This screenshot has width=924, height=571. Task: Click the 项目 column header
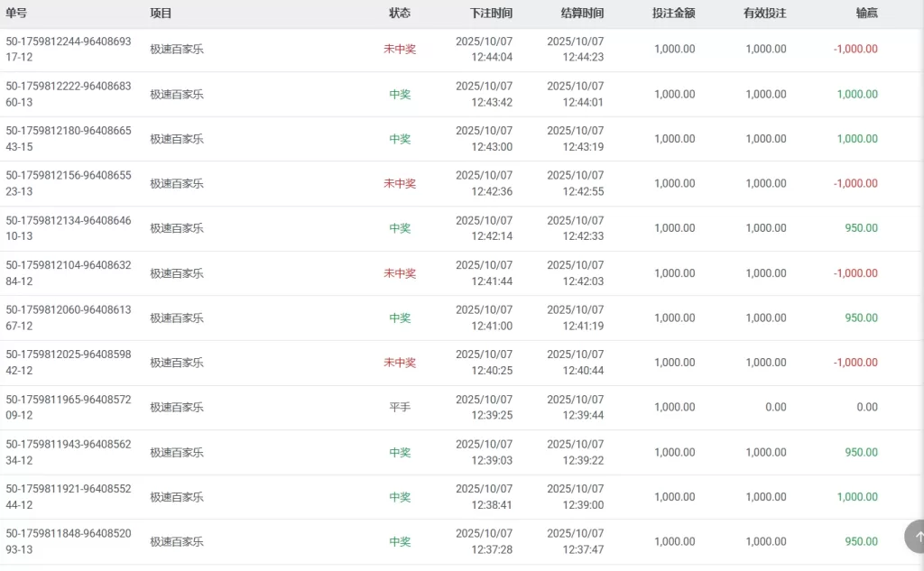pyautogui.click(x=161, y=14)
